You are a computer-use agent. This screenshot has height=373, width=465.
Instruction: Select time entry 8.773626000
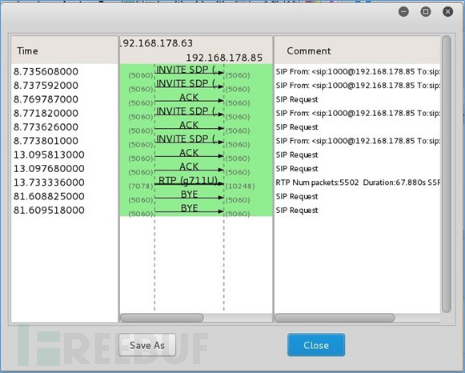click(x=46, y=127)
